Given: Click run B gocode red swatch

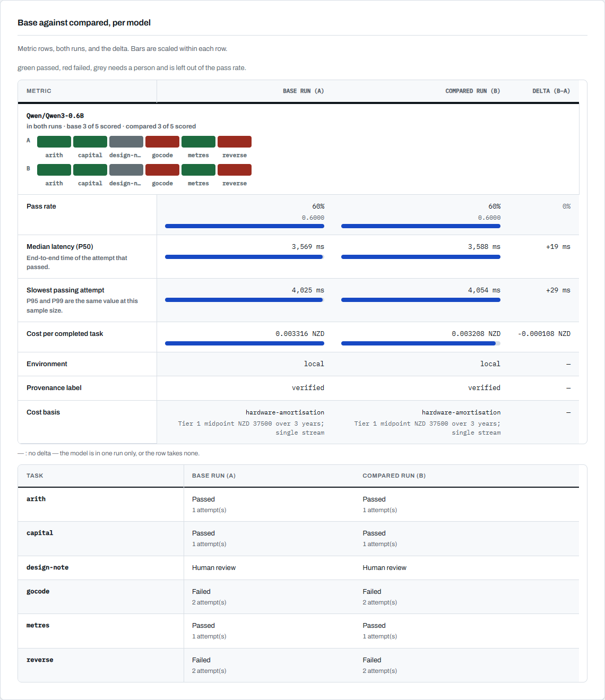Looking at the screenshot, I should point(162,170).
